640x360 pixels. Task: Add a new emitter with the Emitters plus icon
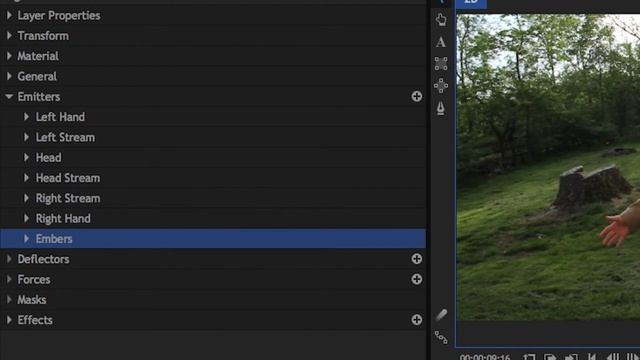coord(416,96)
